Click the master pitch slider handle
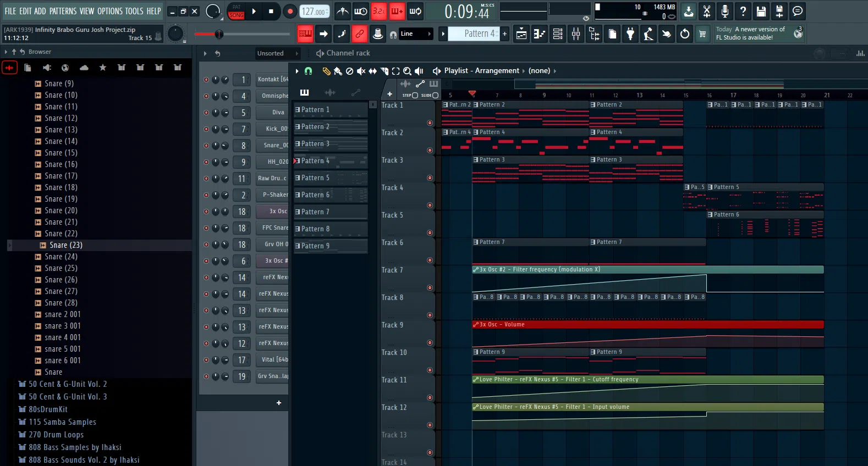This screenshot has width=868, height=466. [x=219, y=34]
